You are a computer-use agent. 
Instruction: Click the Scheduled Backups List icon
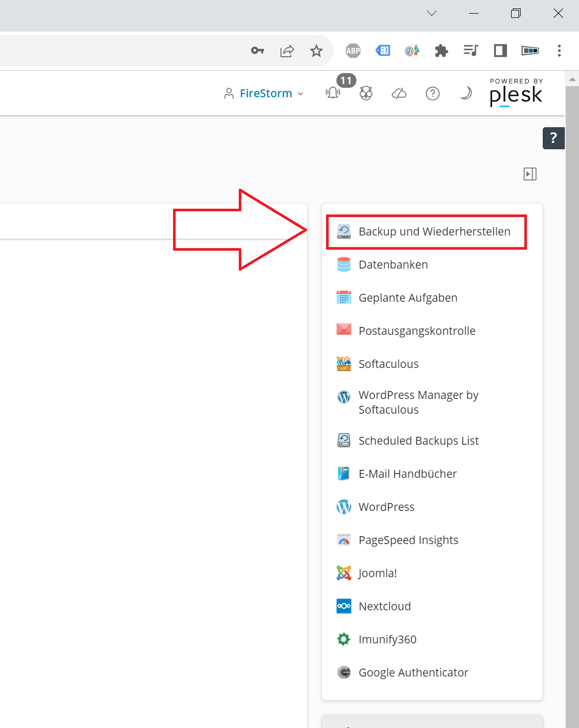point(344,440)
